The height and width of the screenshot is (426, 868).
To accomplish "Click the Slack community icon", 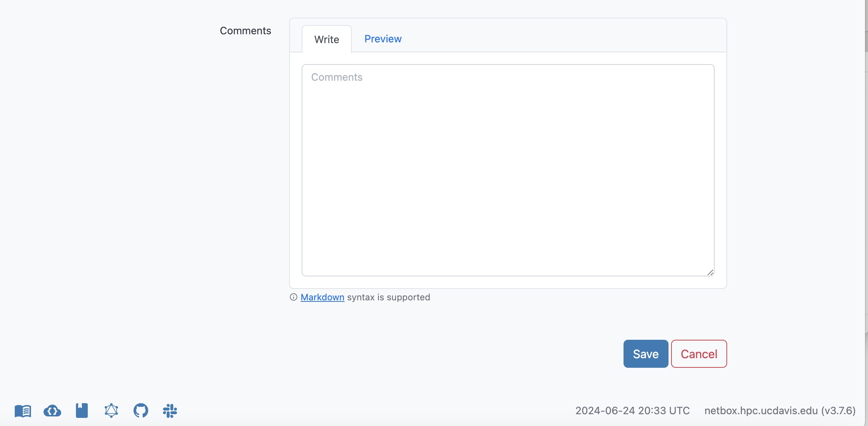I will click(170, 411).
